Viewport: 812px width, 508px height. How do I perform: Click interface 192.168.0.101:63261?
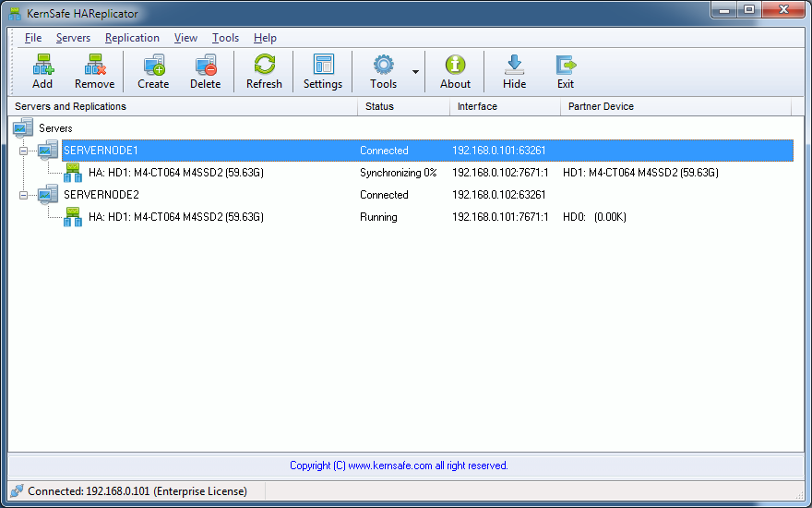pos(498,151)
